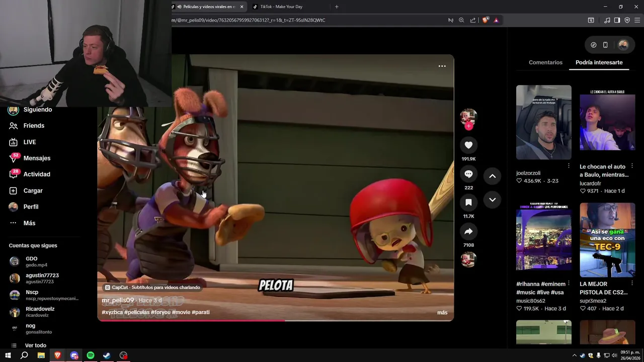Open the zoom magnifier in the address bar
This screenshot has width=644, height=362.
click(x=461, y=20)
